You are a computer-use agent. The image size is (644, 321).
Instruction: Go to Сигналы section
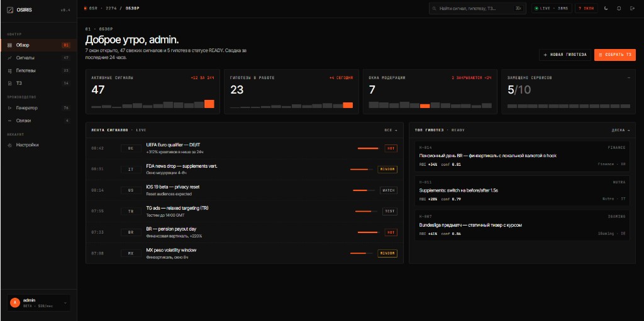(x=38, y=58)
